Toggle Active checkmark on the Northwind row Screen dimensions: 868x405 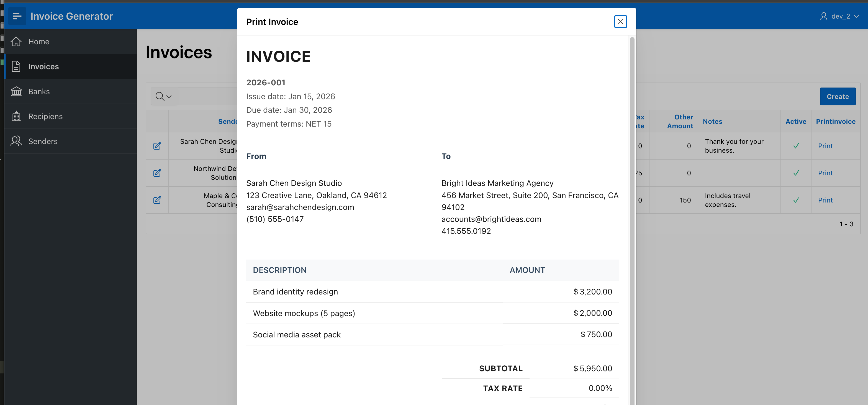tap(795, 173)
